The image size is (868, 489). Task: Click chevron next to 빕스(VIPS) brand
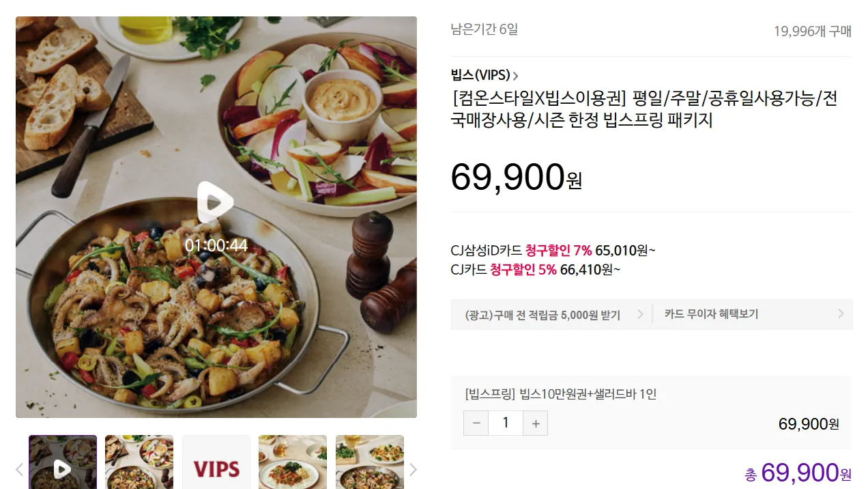(516, 76)
